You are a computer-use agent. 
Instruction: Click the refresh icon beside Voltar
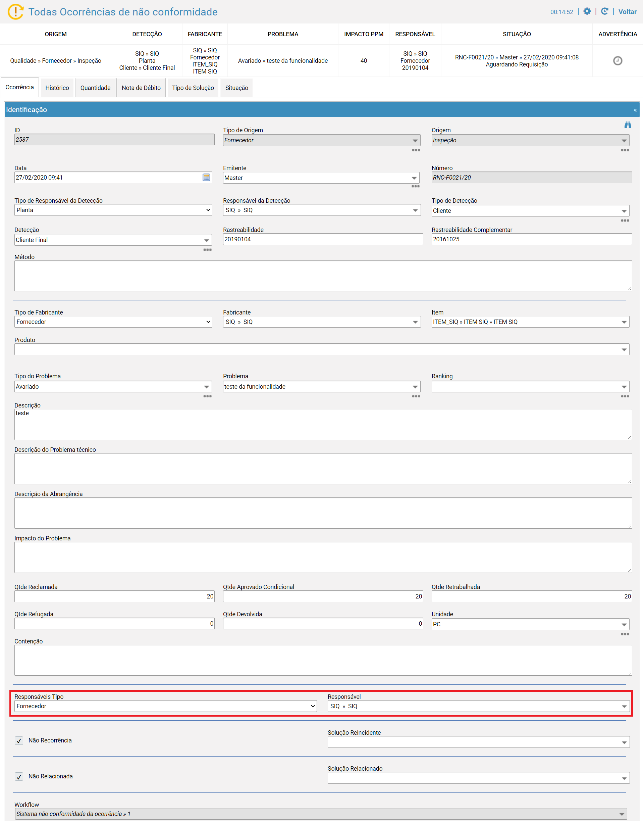(604, 11)
